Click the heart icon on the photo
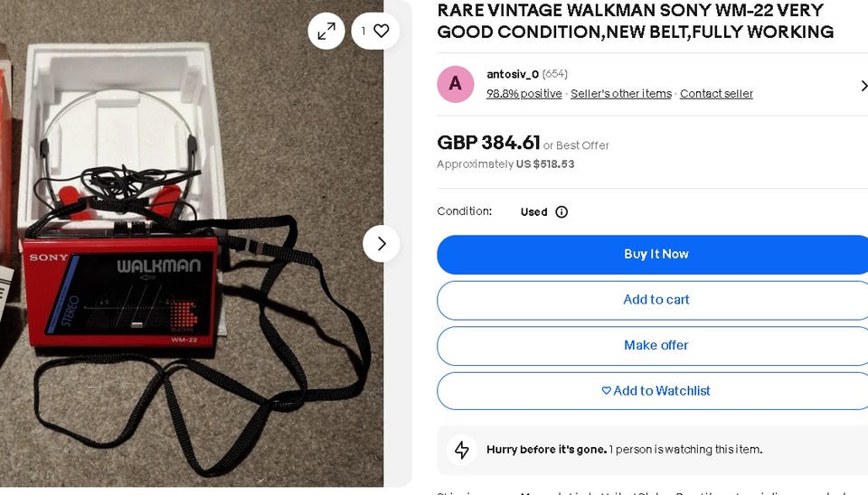 tap(381, 32)
